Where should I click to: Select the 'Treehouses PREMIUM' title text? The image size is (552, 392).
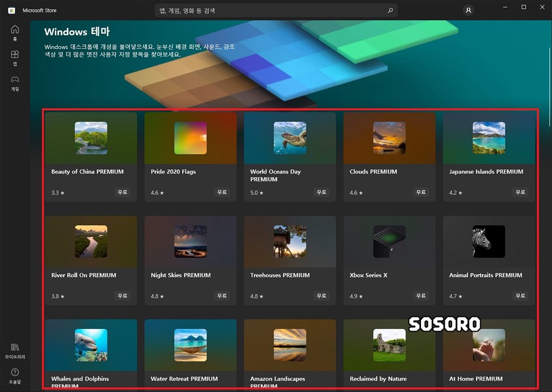pos(280,275)
